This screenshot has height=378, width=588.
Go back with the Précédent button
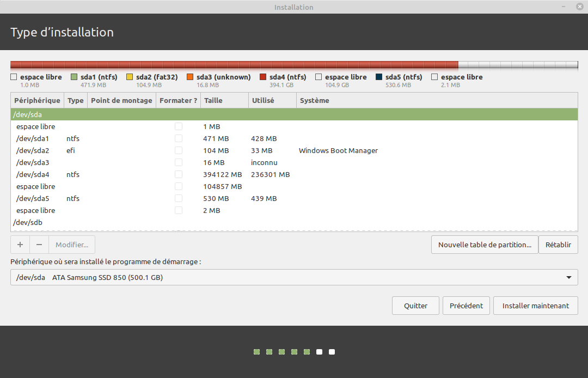(466, 306)
